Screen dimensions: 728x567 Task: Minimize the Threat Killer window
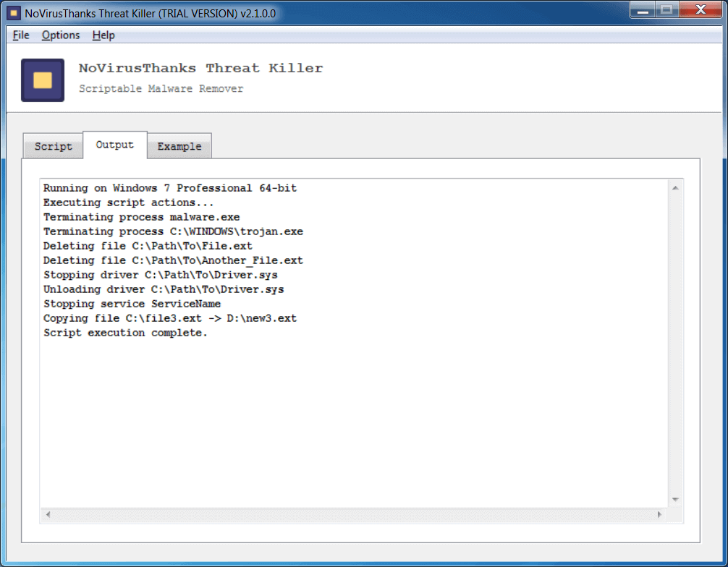643,10
